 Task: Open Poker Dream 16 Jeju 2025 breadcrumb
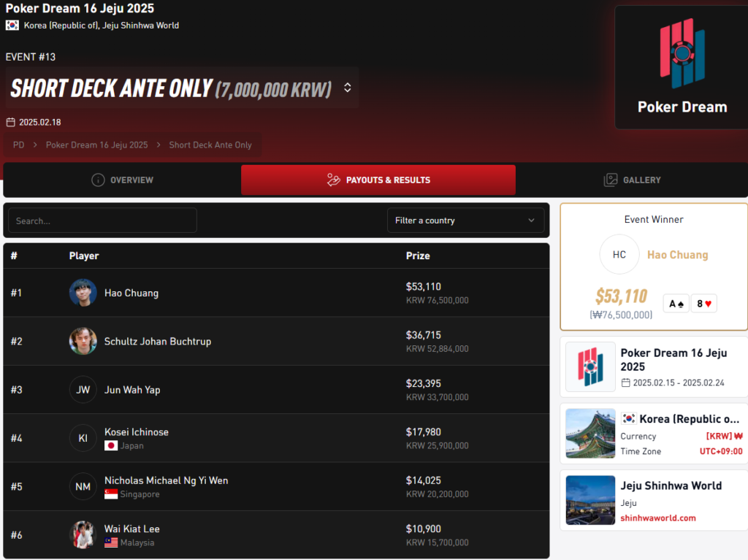[x=97, y=145]
